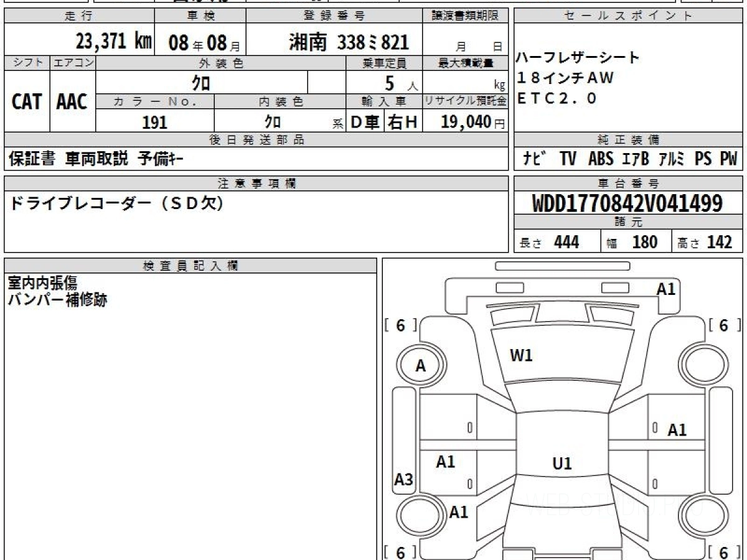This screenshot has height=560, width=747.
Task: Click the シフト header cell
Action: pos(27,63)
